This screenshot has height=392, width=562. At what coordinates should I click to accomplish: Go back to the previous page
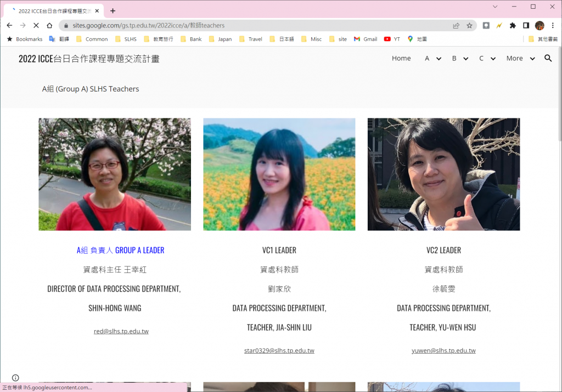(x=10, y=25)
